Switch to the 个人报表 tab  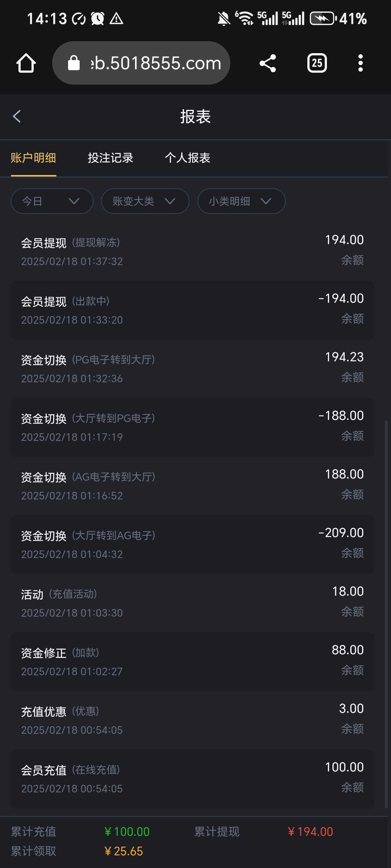188,158
